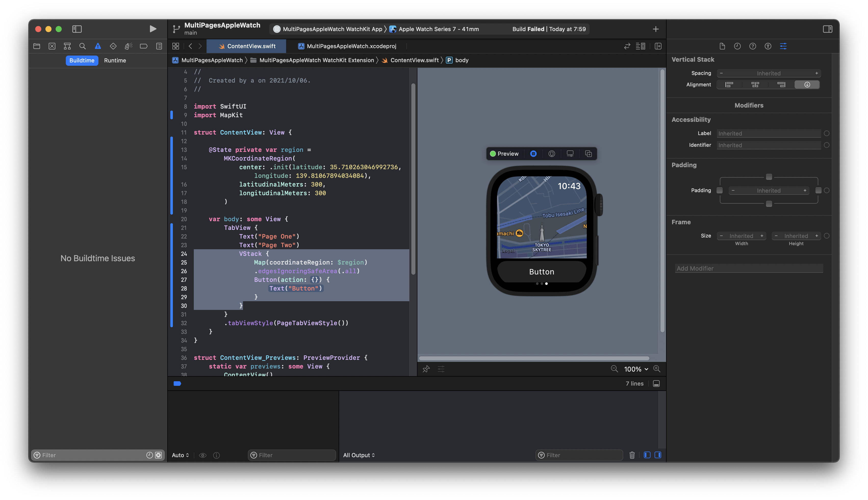Click WatchKit Extension in jump bar
Viewport: 868px width, 500px height.
tap(312, 60)
